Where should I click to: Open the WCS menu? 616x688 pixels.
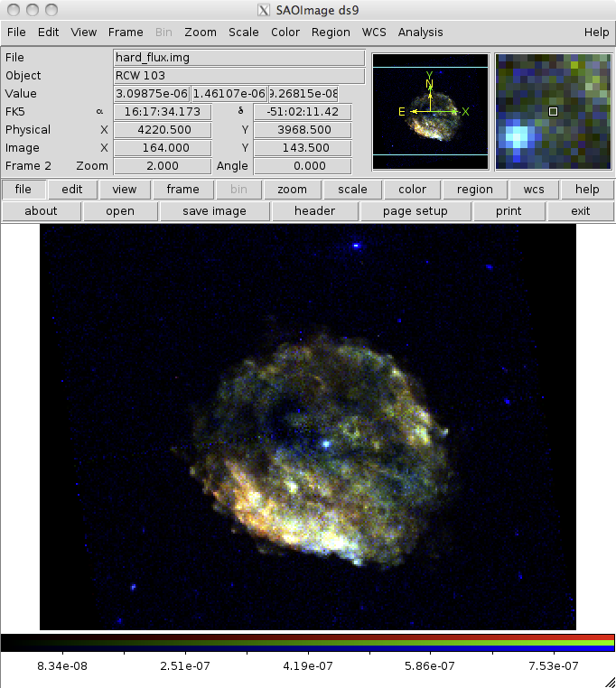pos(374,32)
